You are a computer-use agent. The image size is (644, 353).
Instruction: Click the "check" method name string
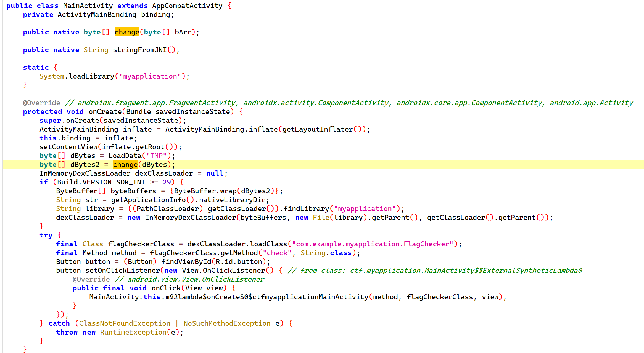277,253
